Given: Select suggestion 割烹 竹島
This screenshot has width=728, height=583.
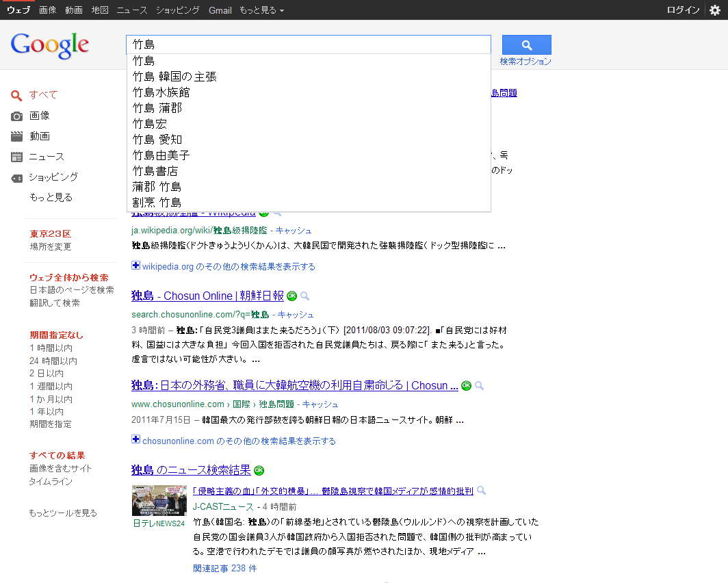Looking at the screenshot, I should click(309, 203).
